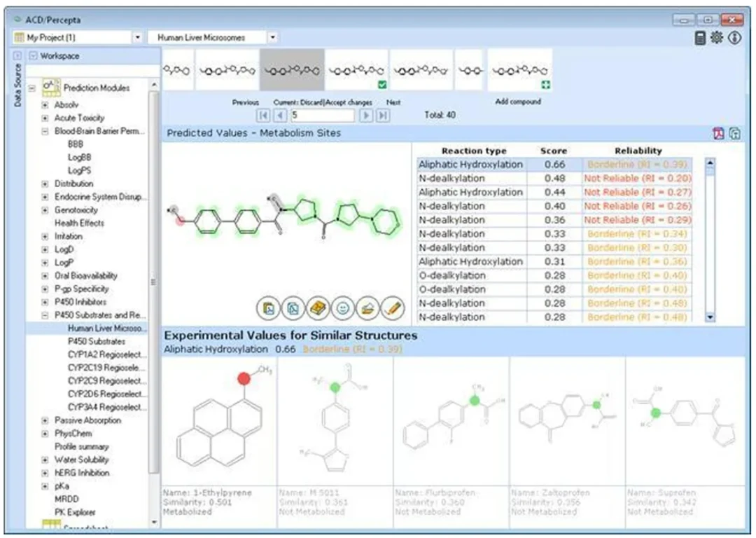Select the N-dealkylation row with score 0.48
756x538 pixels.
(x=554, y=179)
